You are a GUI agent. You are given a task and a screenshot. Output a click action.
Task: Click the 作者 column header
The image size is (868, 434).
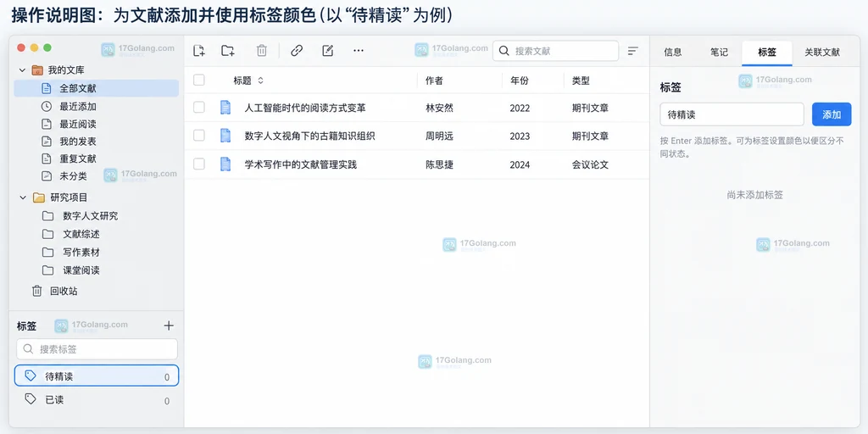(x=434, y=81)
